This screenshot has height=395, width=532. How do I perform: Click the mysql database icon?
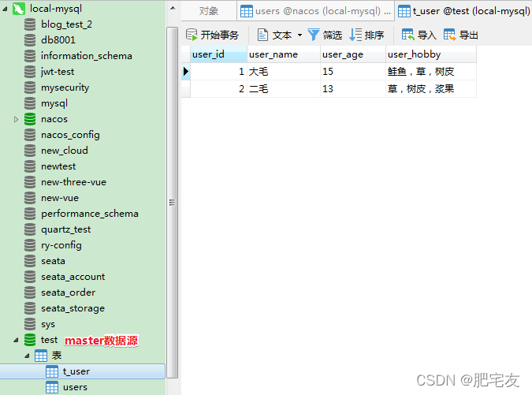[x=30, y=103]
